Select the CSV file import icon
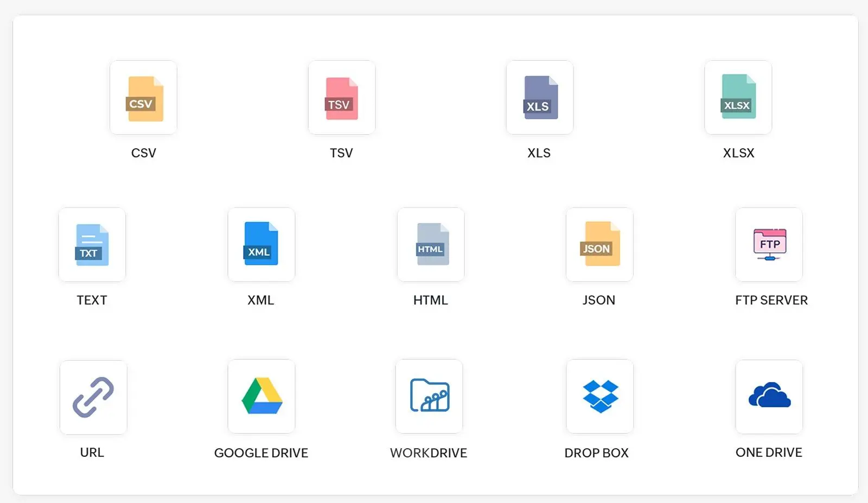Image resolution: width=868 pixels, height=503 pixels. click(143, 98)
